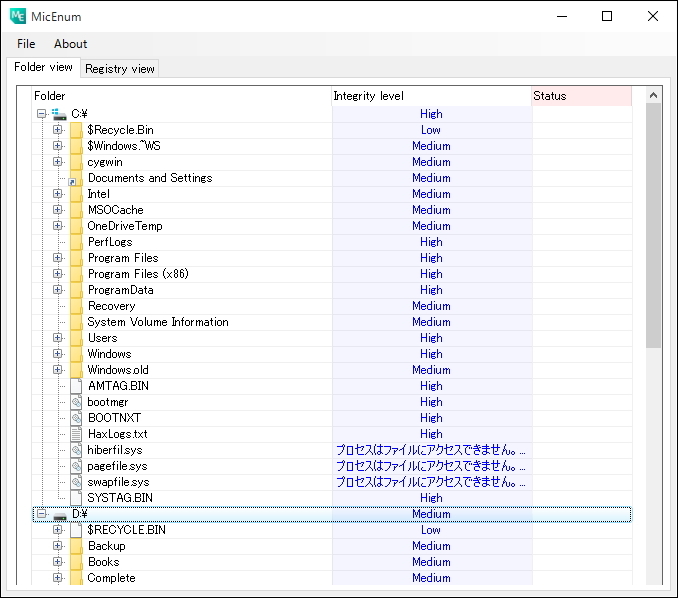Click the MicEnum app icon in title bar
Screen dimensions: 678x598
click(x=18, y=16)
